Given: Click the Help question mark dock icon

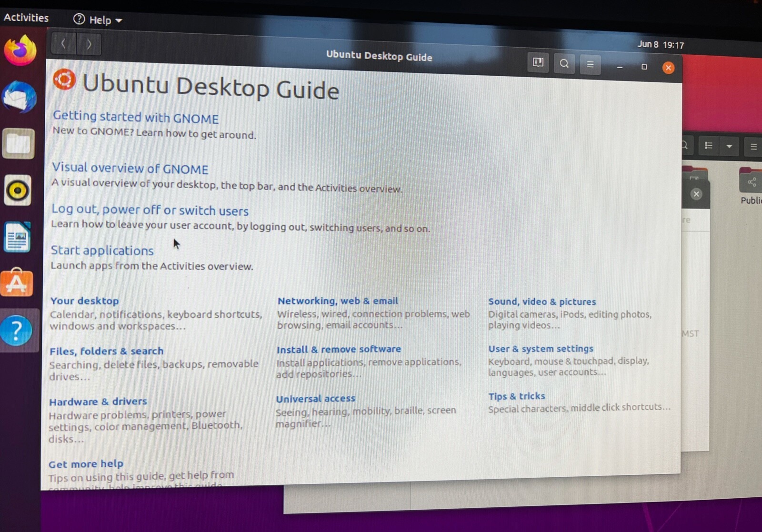Looking at the screenshot, I should coord(16,331).
